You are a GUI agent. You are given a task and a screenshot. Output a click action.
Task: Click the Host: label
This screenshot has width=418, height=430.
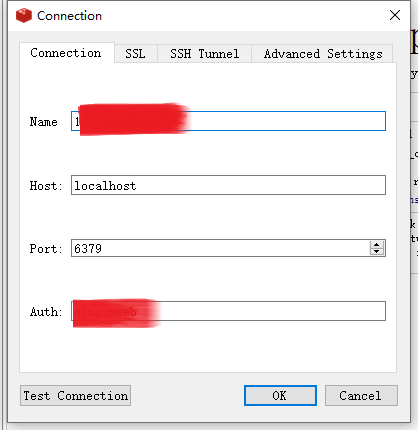[x=46, y=186]
